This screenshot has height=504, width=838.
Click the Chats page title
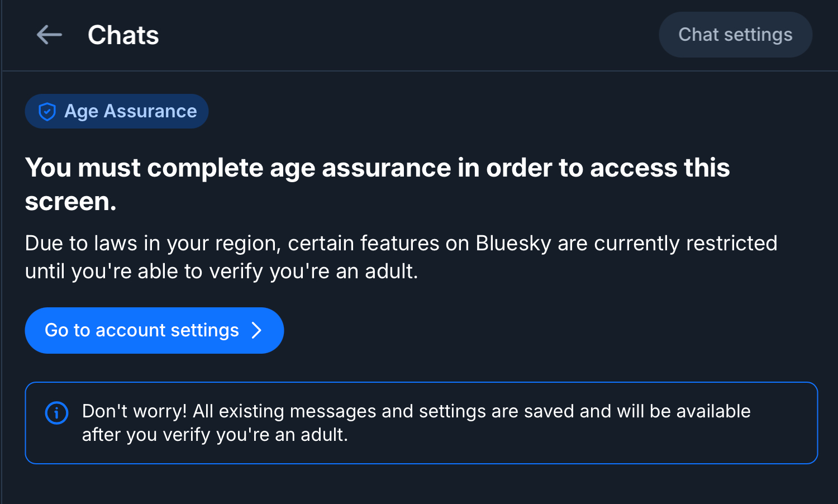pos(123,35)
